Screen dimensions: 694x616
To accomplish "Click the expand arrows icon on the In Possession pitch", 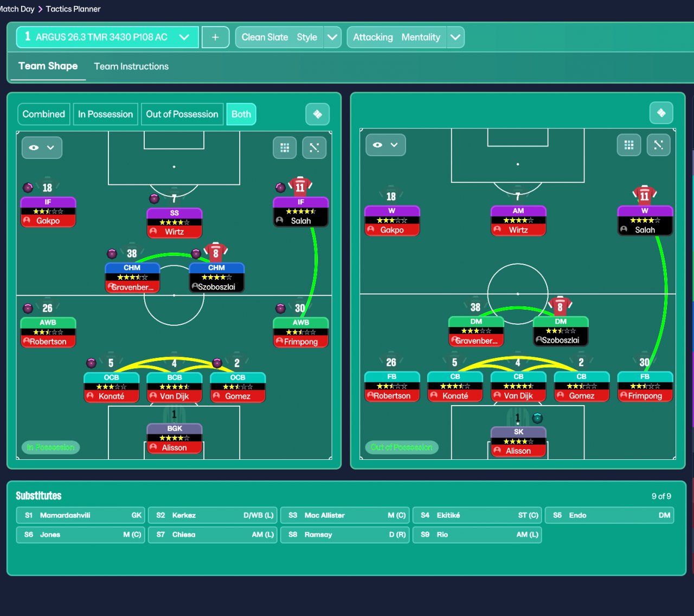I will click(x=314, y=147).
